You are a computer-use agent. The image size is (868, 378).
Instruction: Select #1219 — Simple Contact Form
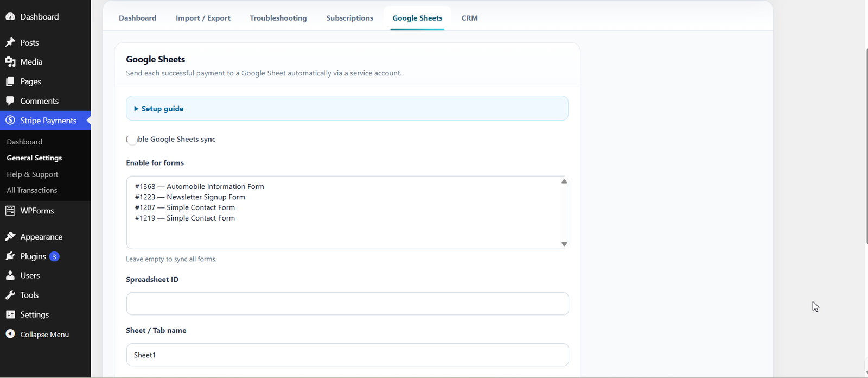tap(185, 218)
